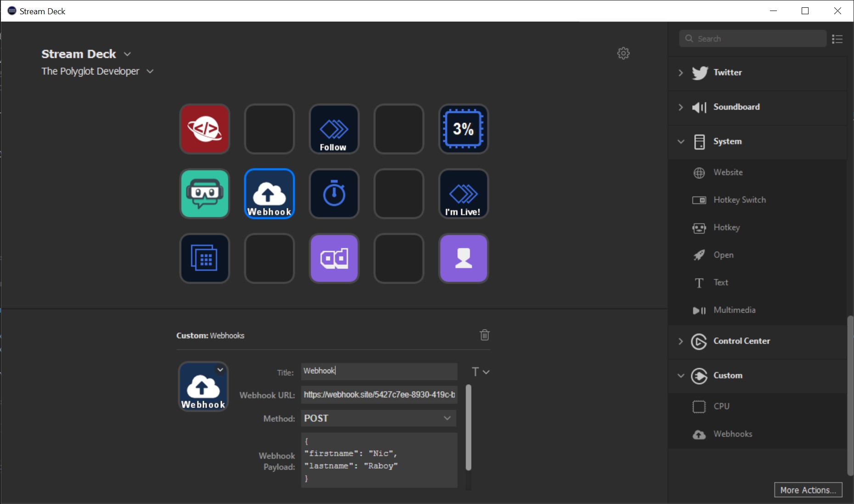Collapse the Custom category

click(x=681, y=375)
